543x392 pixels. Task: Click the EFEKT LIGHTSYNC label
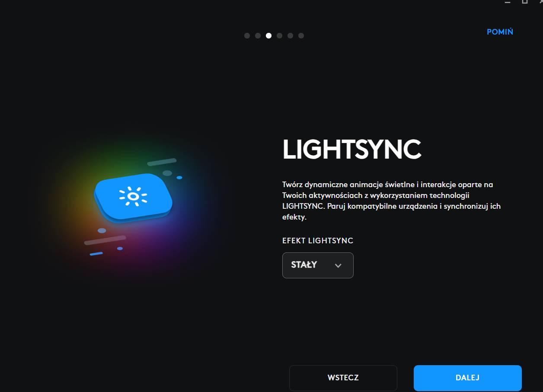[318, 241]
